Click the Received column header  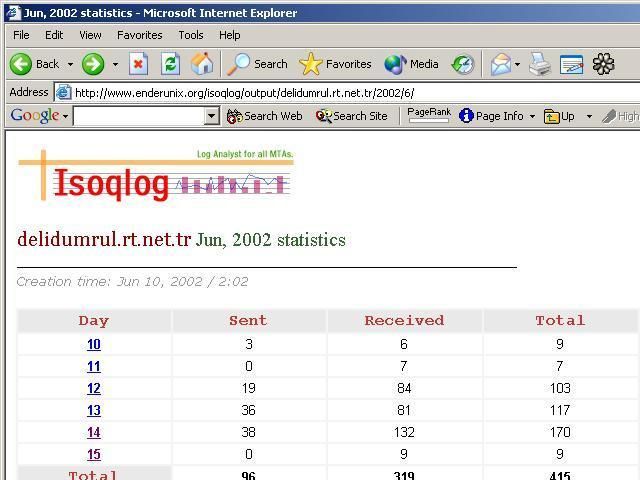[404, 321]
